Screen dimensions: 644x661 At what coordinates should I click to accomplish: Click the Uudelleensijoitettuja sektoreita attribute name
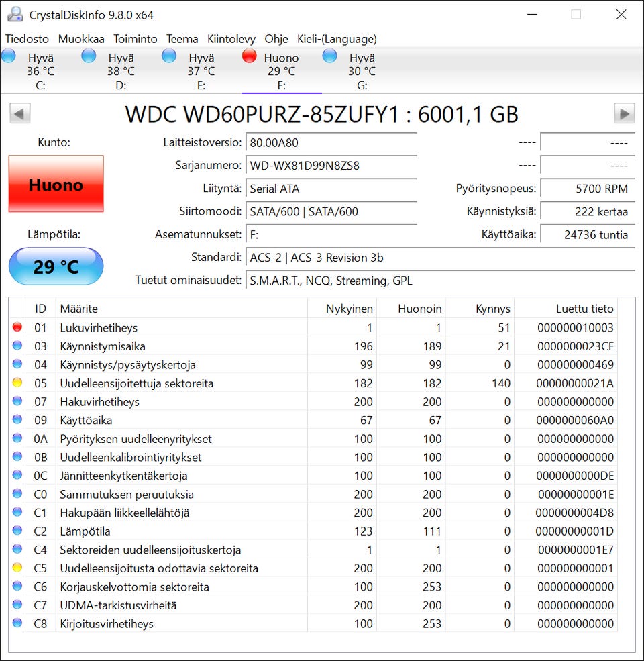(x=137, y=383)
